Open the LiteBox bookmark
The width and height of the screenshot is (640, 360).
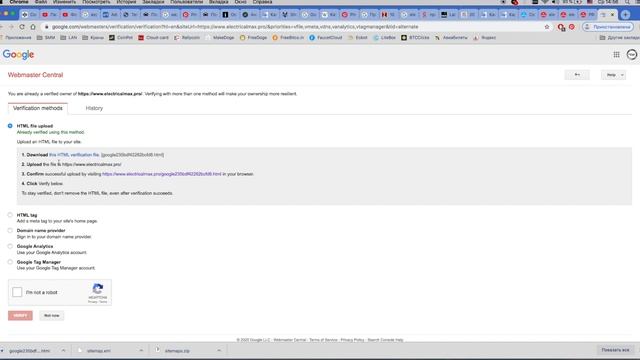[x=384, y=38]
